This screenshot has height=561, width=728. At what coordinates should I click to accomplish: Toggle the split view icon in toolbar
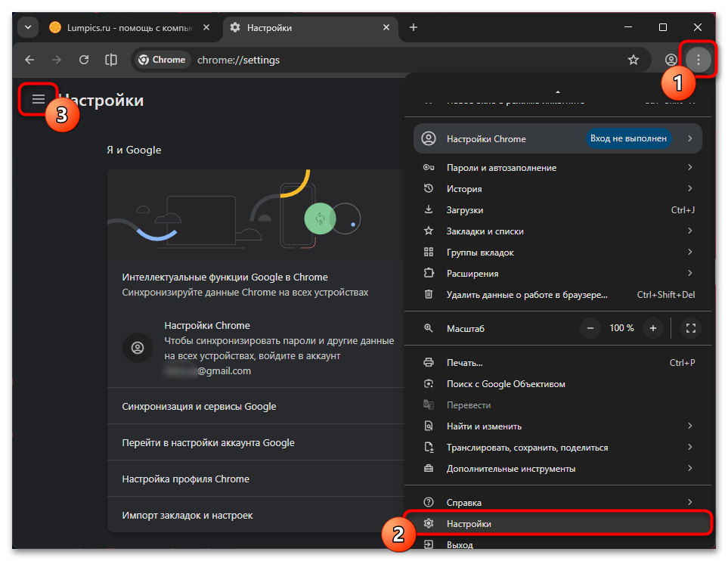point(111,60)
